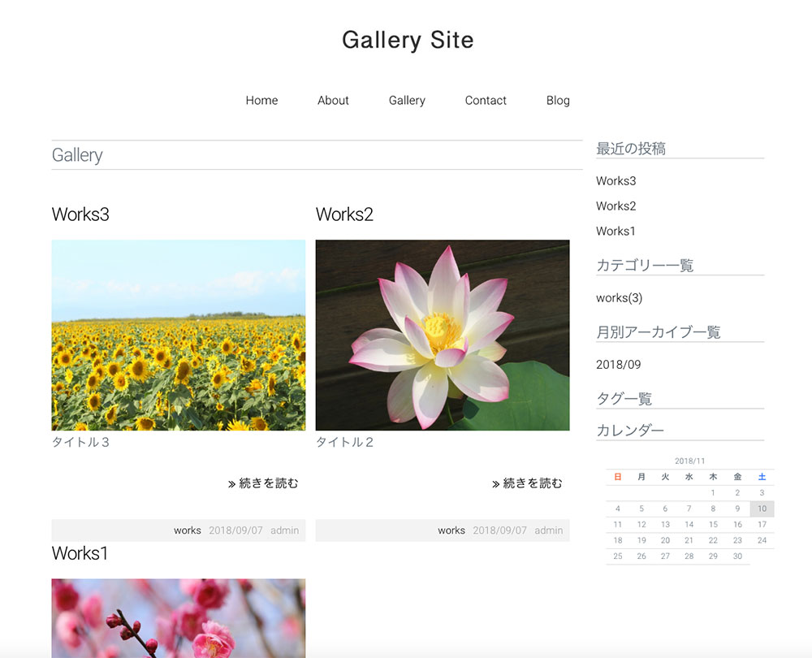Screen dimensions: 812x658
Task: Open the 2018/09 monthly archive
Action: tap(618, 365)
